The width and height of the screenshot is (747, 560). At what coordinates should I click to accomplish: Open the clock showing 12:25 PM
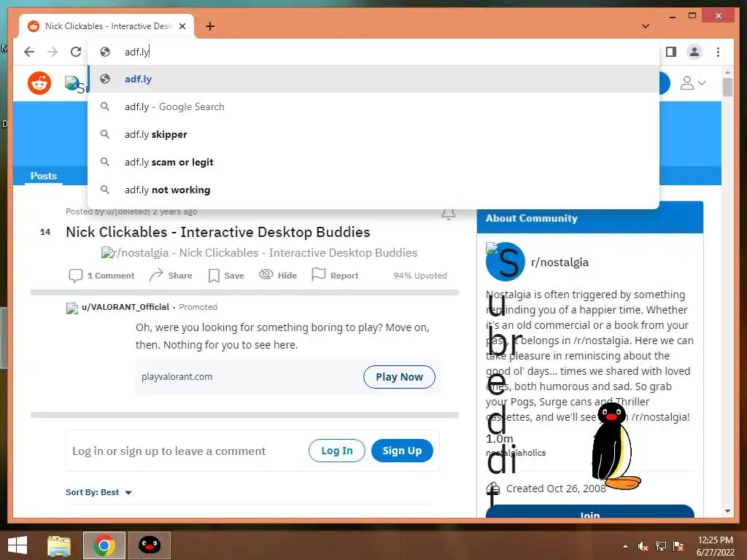click(715, 546)
